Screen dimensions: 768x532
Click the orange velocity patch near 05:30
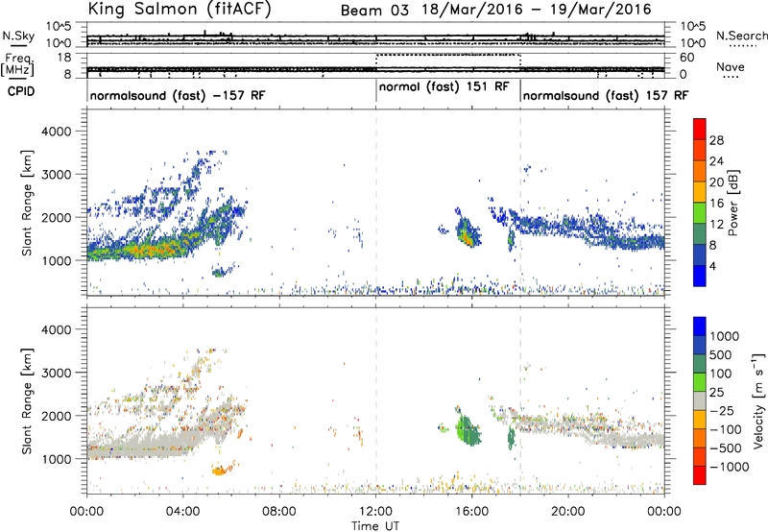pyautogui.click(x=221, y=471)
